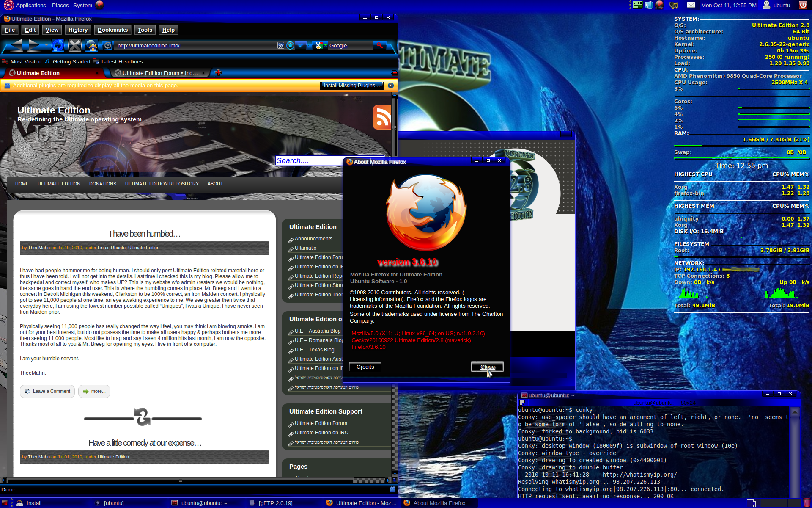Expand the Google search engine selector
The height and width of the screenshot is (508, 812).
coord(320,45)
